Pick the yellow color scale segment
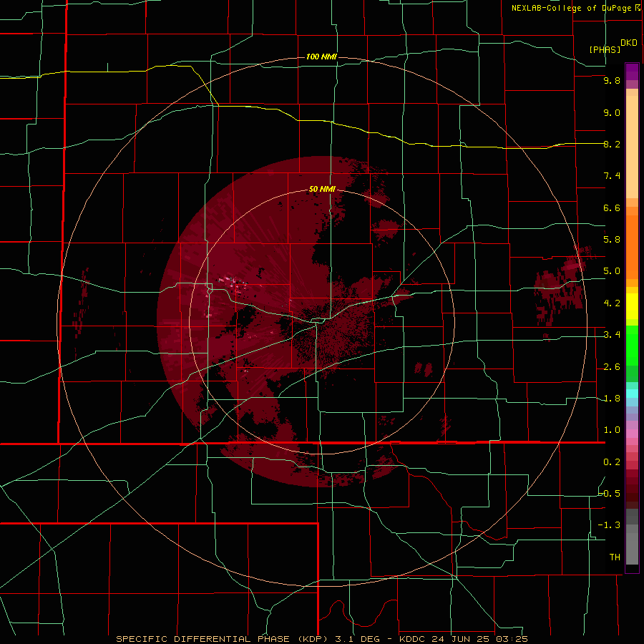644x644 pixels. click(x=632, y=306)
